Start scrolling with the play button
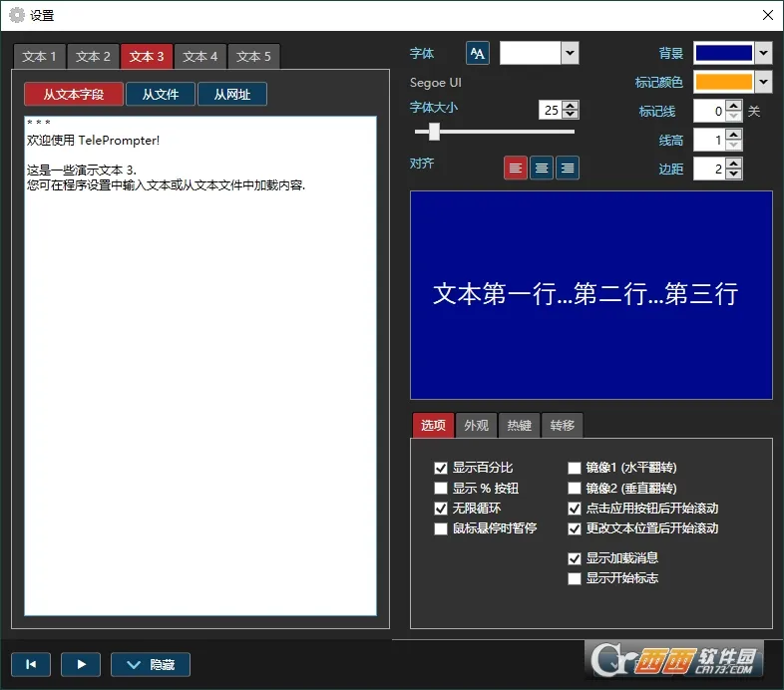 tap(81, 664)
